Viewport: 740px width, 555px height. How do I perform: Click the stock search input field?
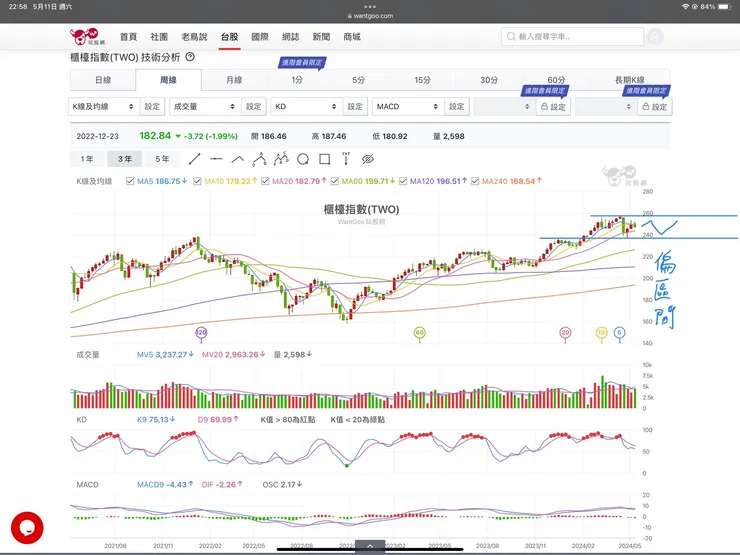571,37
